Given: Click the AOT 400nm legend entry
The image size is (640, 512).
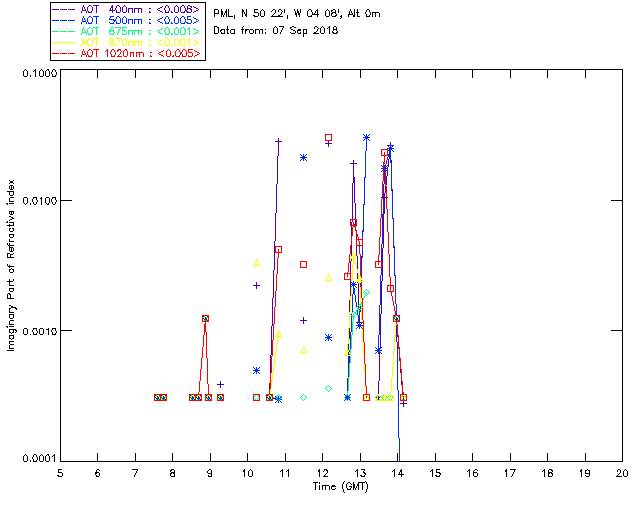Looking at the screenshot, I should [x=127, y=9].
